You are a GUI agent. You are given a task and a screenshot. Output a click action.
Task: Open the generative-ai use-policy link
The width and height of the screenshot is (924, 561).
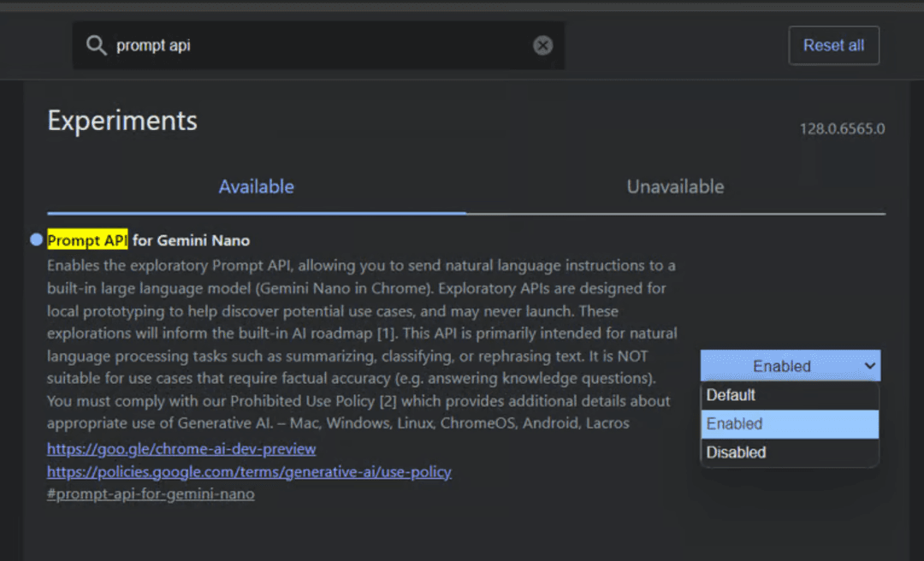249,472
